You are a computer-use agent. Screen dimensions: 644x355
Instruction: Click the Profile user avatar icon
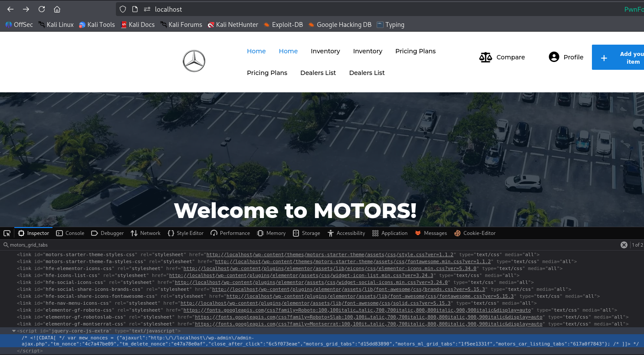pos(554,57)
